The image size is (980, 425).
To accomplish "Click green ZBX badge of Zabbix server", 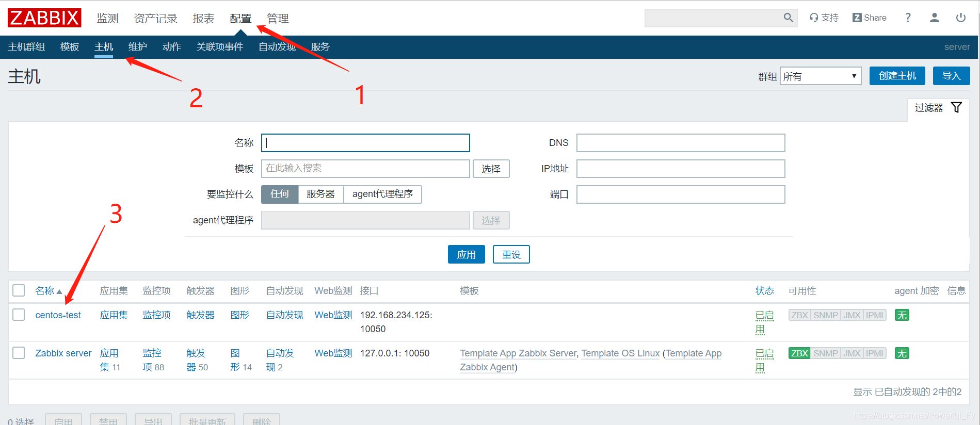I will tap(799, 353).
